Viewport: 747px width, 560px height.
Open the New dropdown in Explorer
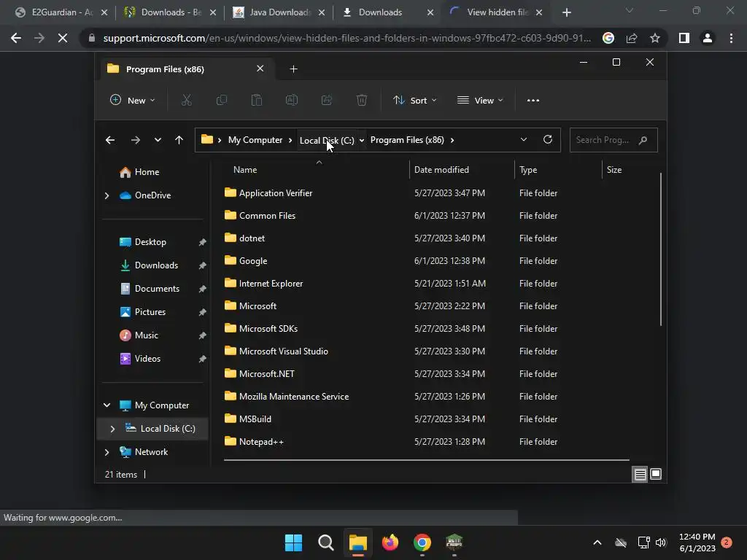(133, 100)
